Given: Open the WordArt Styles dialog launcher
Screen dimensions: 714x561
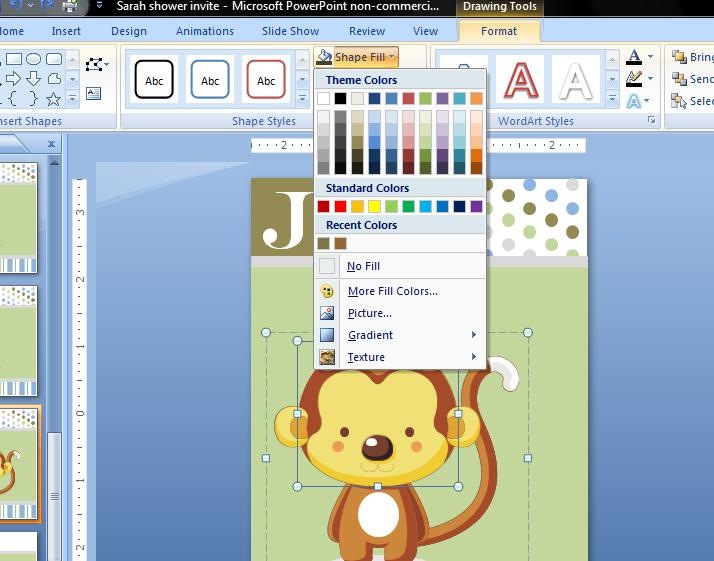Looking at the screenshot, I should tap(652, 120).
